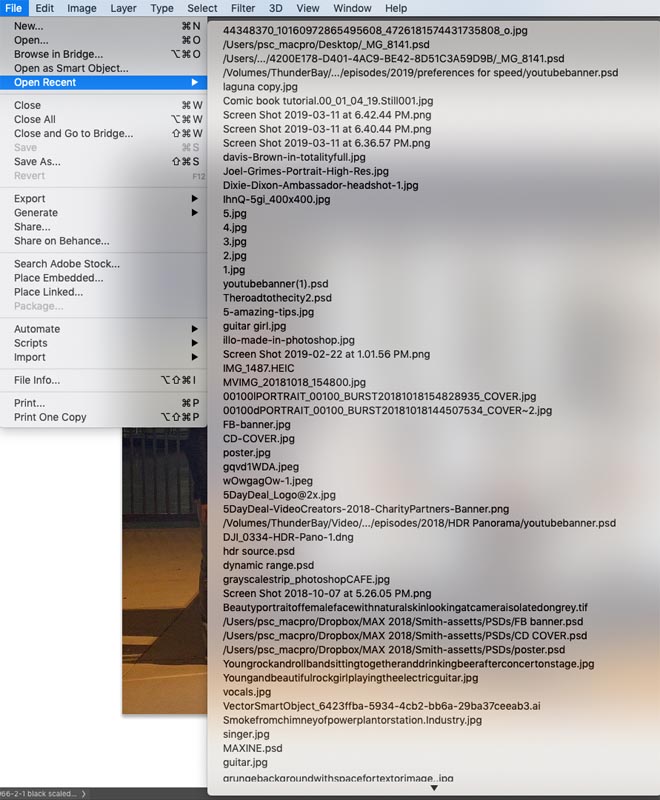This screenshot has width=660, height=800.
Task: Open recent file poster.jpg
Action: (247, 453)
